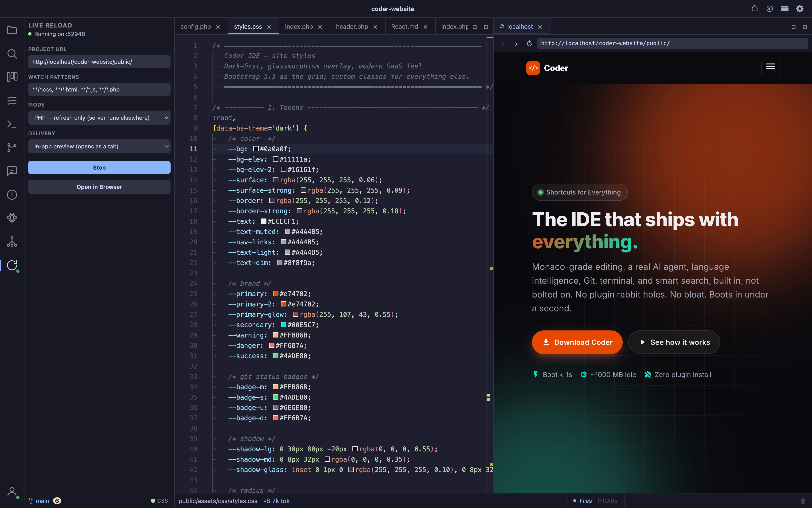Close the localhost preview tab
This screenshot has width=812, height=508.
[x=540, y=27]
